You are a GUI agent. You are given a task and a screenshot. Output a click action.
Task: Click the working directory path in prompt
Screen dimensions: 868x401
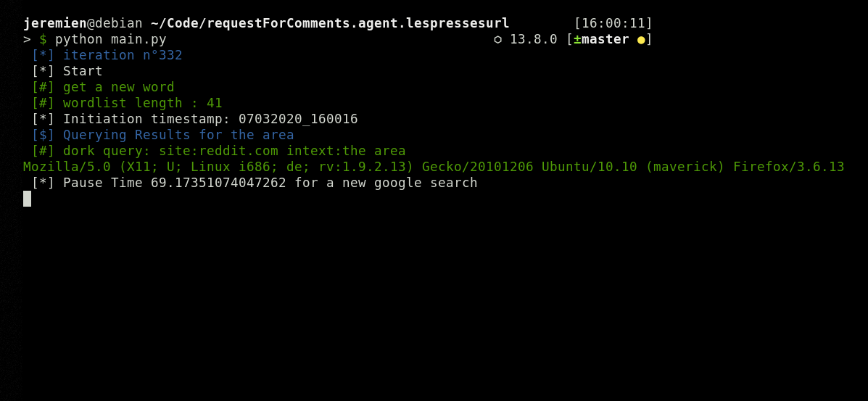coord(330,23)
